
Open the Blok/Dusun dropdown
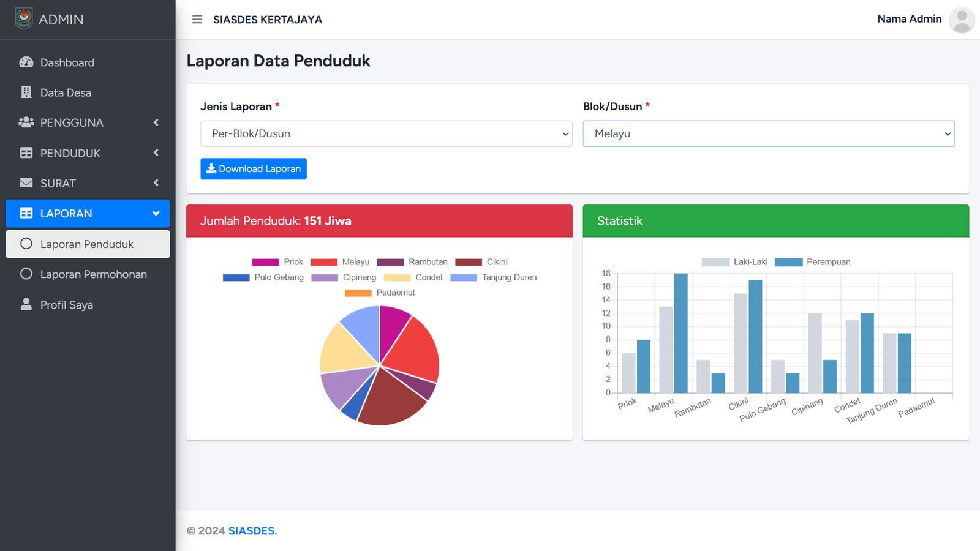768,133
